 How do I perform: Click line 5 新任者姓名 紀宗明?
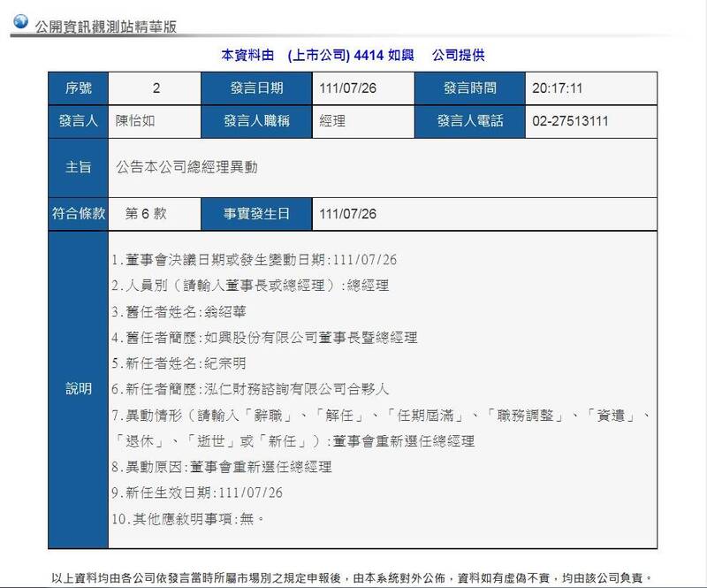[x=179, y=363]
